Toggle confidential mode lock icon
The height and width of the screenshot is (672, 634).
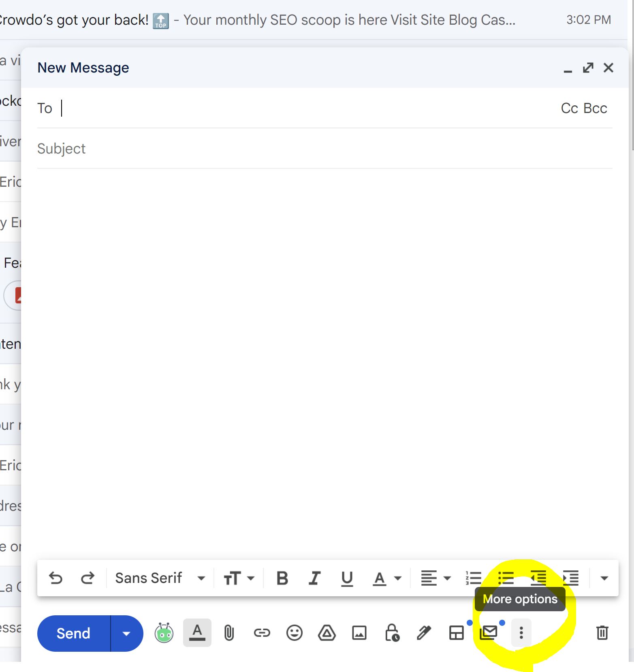(392, 633)
